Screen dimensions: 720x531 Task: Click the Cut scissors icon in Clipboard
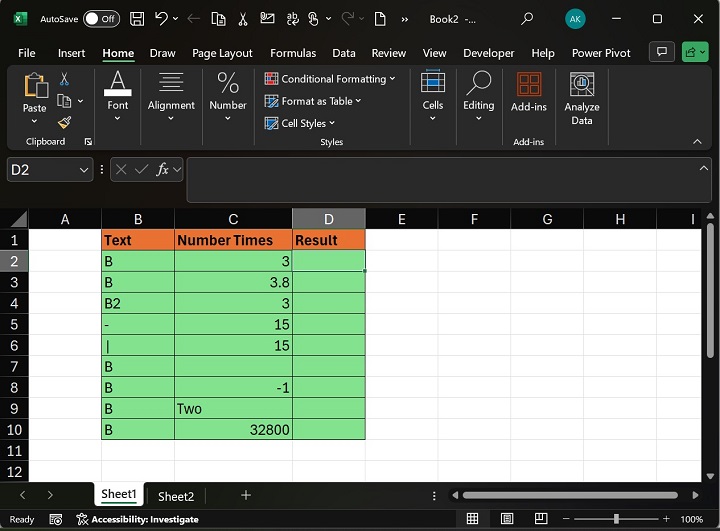pyautogui.click(x=64, y=79)
